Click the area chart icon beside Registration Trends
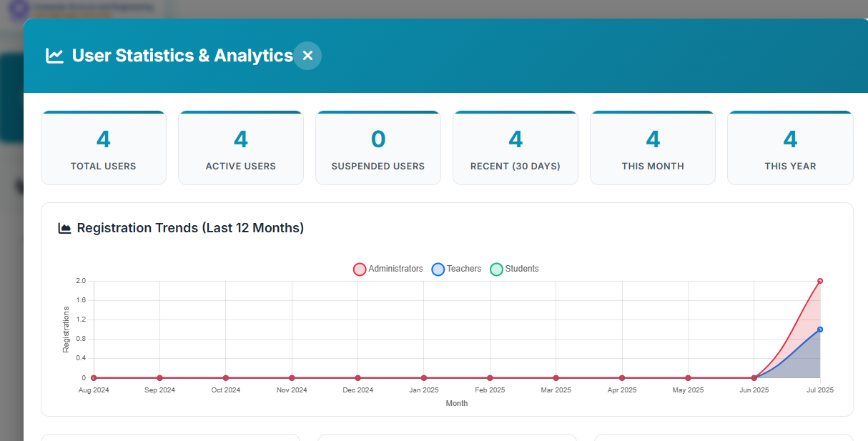868x441 pixels. pos(65,228)
